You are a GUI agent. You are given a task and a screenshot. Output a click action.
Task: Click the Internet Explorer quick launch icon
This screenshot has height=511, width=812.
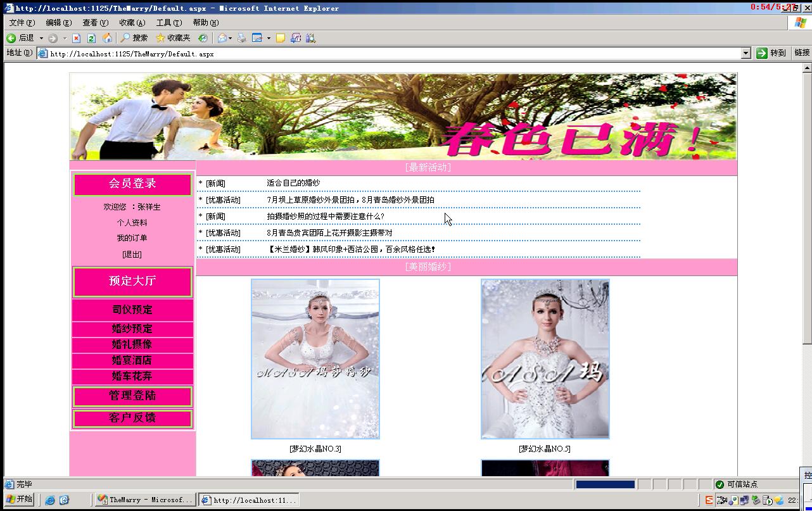click(50, 500)
